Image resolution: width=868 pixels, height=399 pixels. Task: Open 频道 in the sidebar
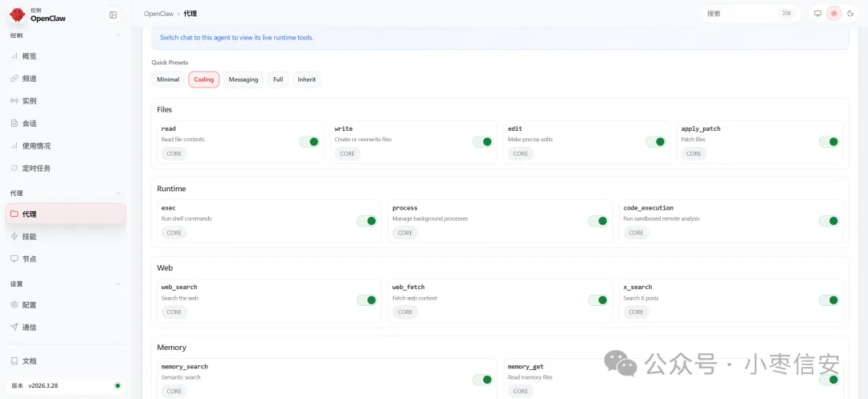(x=65, y=79)
